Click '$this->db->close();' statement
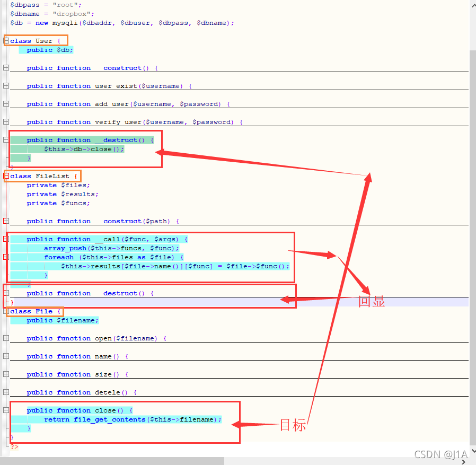The height and width of the screenshot is (465, 476). [84, 149]
